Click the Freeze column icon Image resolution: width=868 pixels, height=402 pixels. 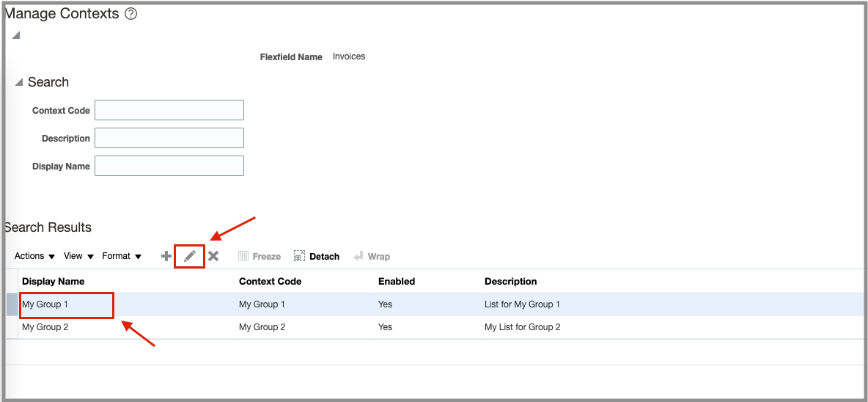point(244,256)
